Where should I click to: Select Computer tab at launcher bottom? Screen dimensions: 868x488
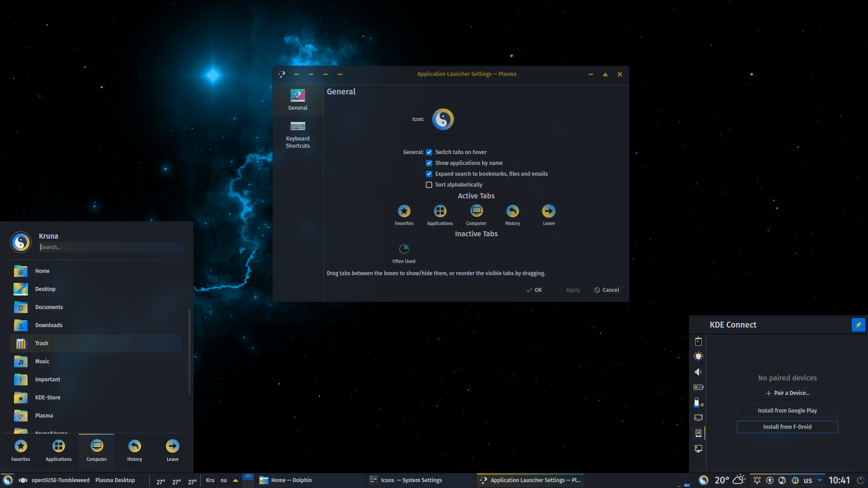pos(97,451)
